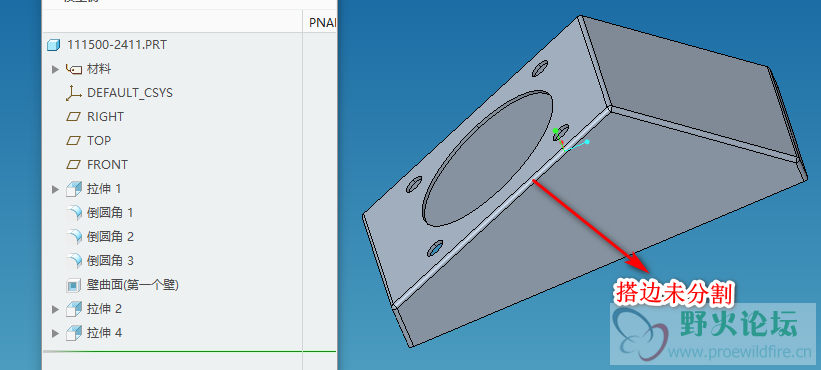Image resolution: width=821 pixels, height=370 pixels.
Task: Select the 拉伸 2 feature label
Action: (x=104, y=309)
